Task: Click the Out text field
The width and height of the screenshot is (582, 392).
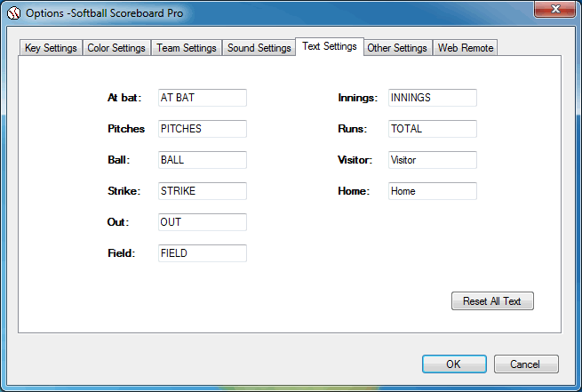Action: coord(202,222)
